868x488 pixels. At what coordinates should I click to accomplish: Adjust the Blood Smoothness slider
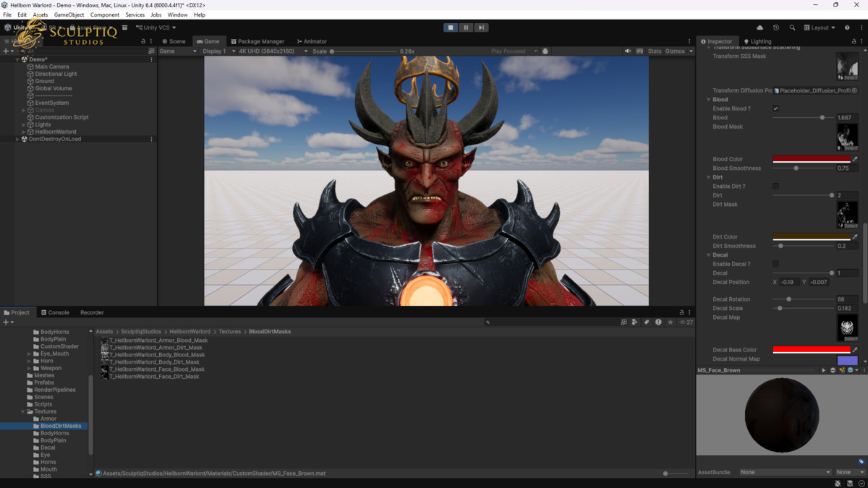[802, 168]
